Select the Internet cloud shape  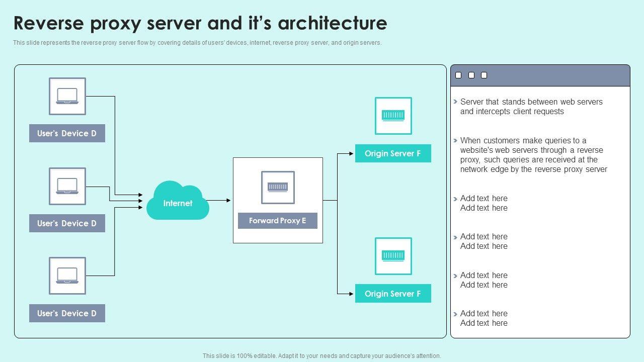tap(178, 201)
